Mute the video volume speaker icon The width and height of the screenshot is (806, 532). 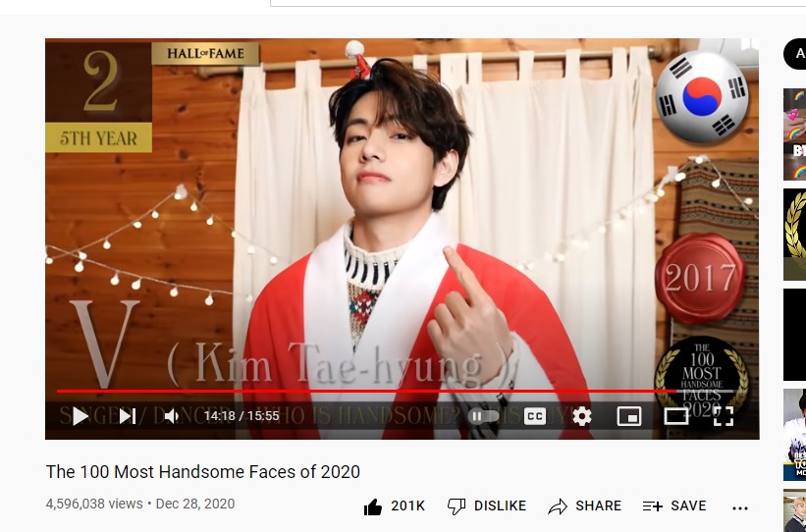171,416
